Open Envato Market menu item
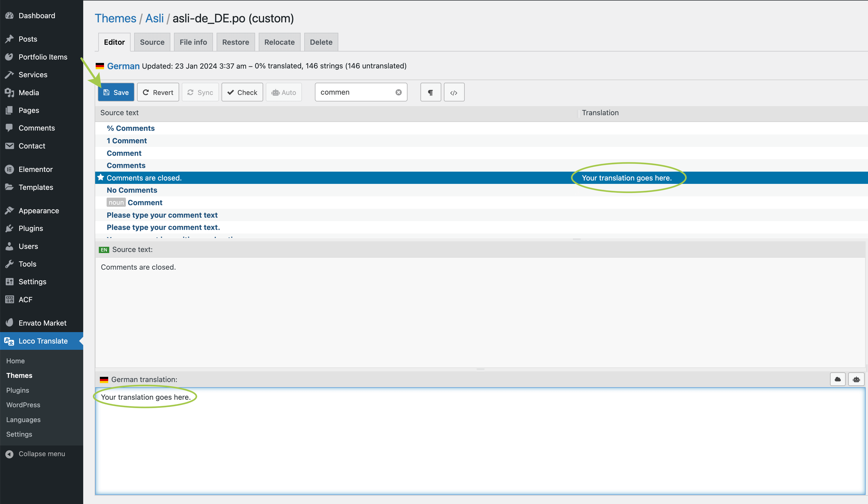The width and height of the screenshot is (868, 504). [x=42, y=323]
